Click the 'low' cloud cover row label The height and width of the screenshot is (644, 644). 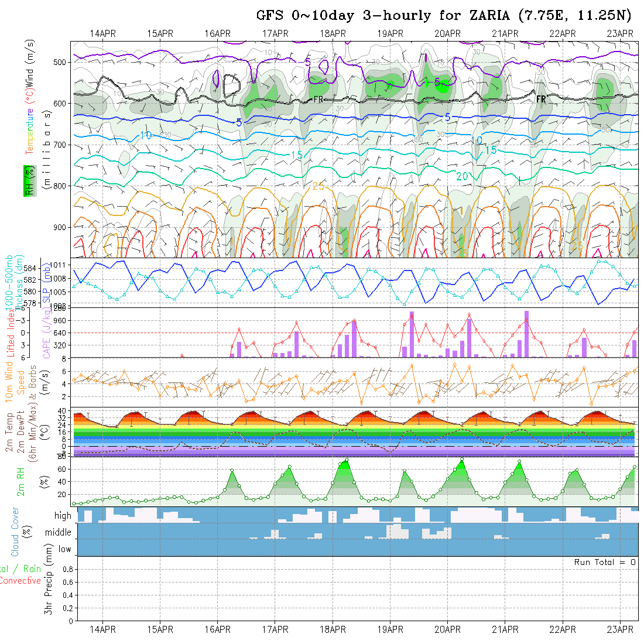point(64,549)
